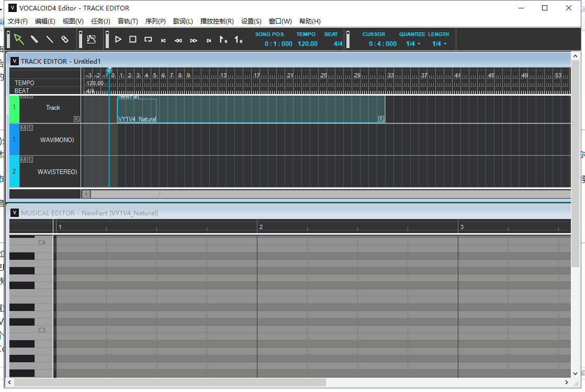
Task: Mute the WAV(MONO) track
Action: click(23, 128)
